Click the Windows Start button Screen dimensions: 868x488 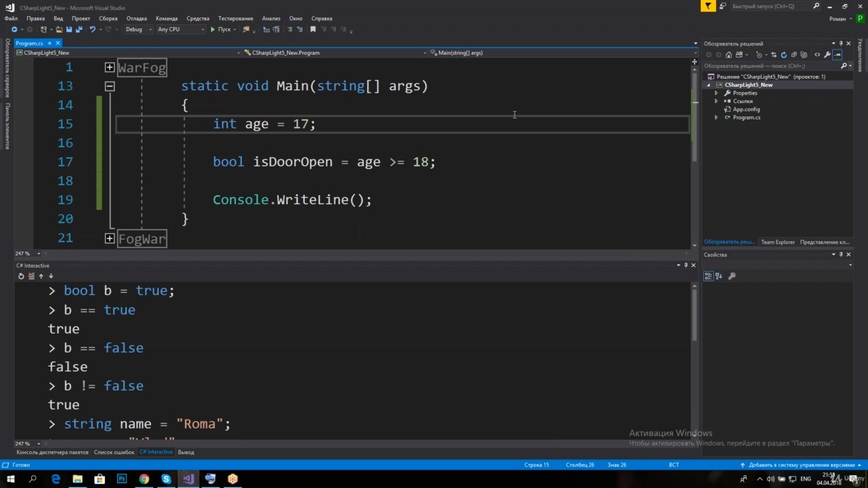[10, 479]
